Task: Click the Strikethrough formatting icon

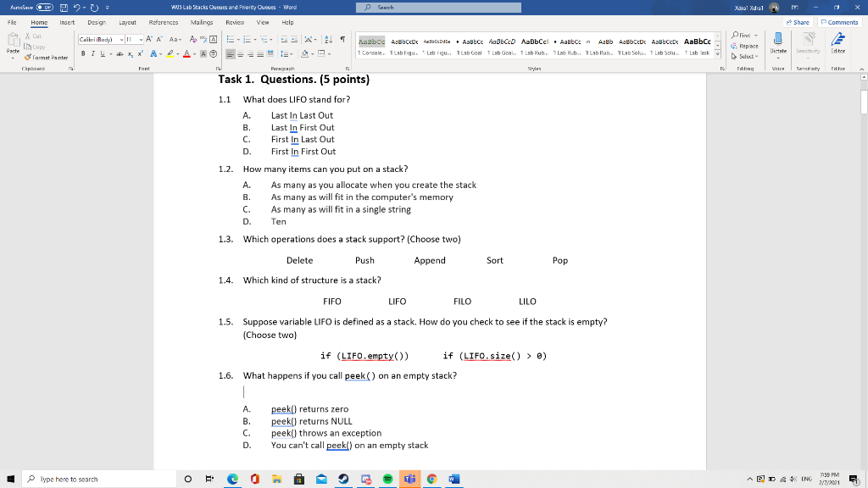Action: click(120, 53)
